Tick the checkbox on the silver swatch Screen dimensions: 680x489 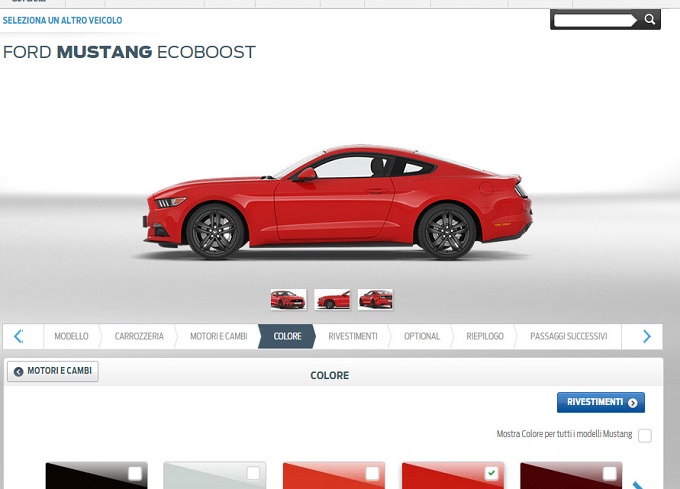(253, 473)
